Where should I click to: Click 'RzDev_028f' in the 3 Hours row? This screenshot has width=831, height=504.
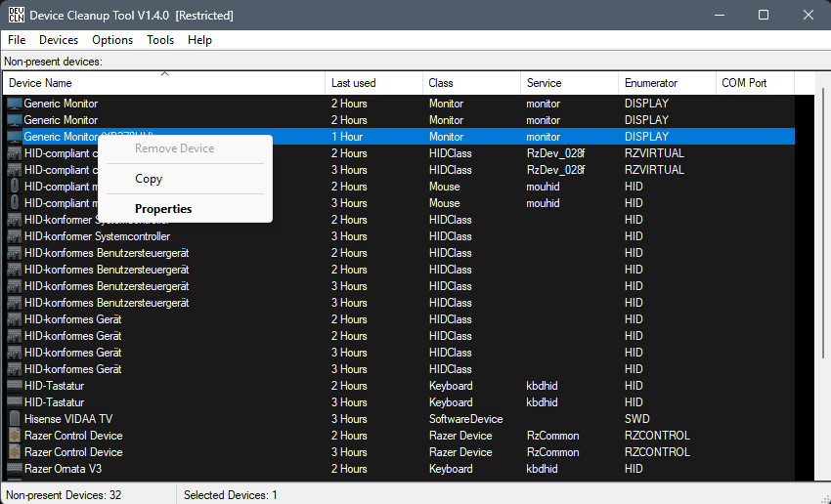click(x=556, y=170)
